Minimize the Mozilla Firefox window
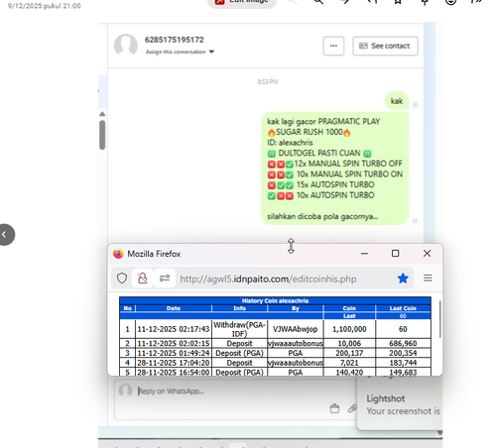Image resolution: width=496 pixels, height=448 pixels. coord(364,254)
